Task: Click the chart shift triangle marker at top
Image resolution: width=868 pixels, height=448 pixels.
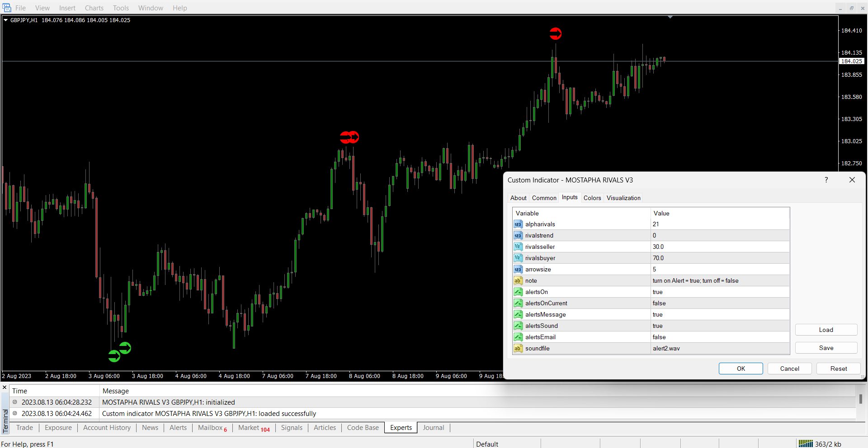Action: click(x=670, y=17)
